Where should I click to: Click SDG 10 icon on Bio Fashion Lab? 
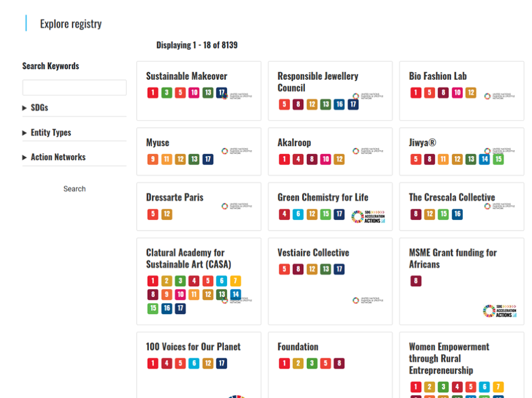click(457, 93)
